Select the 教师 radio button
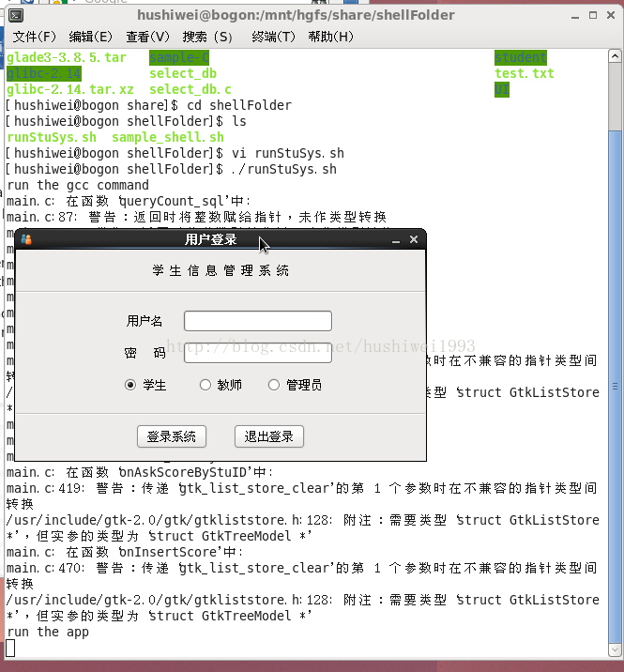Screen dimensions: 624x672 click(205, 385)
